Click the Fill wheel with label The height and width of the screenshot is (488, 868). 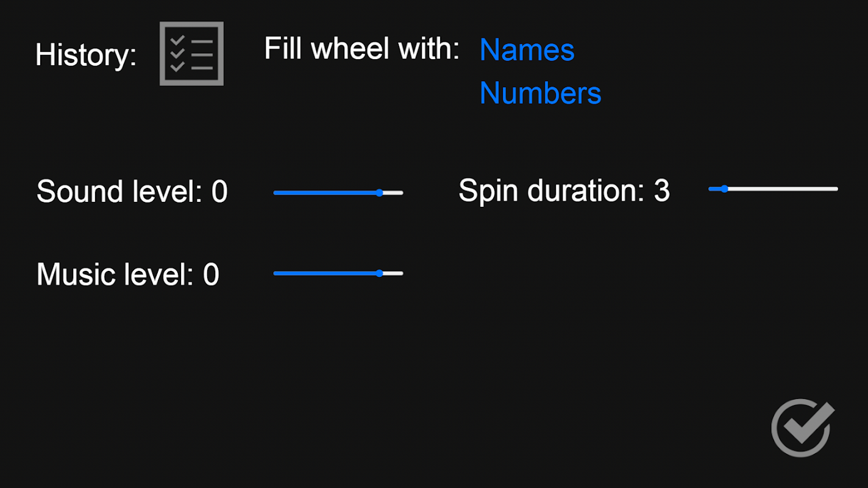click(361, 48)
